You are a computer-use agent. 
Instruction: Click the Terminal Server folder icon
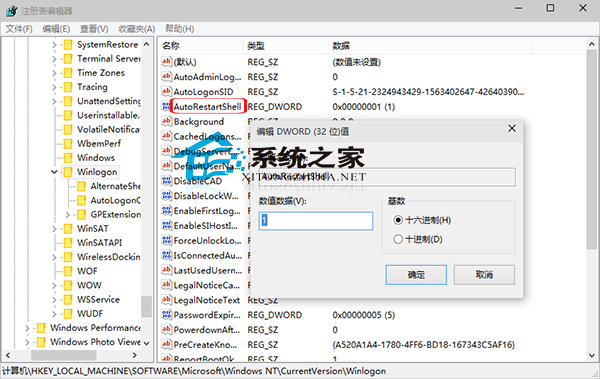click(x=68, y=59)
